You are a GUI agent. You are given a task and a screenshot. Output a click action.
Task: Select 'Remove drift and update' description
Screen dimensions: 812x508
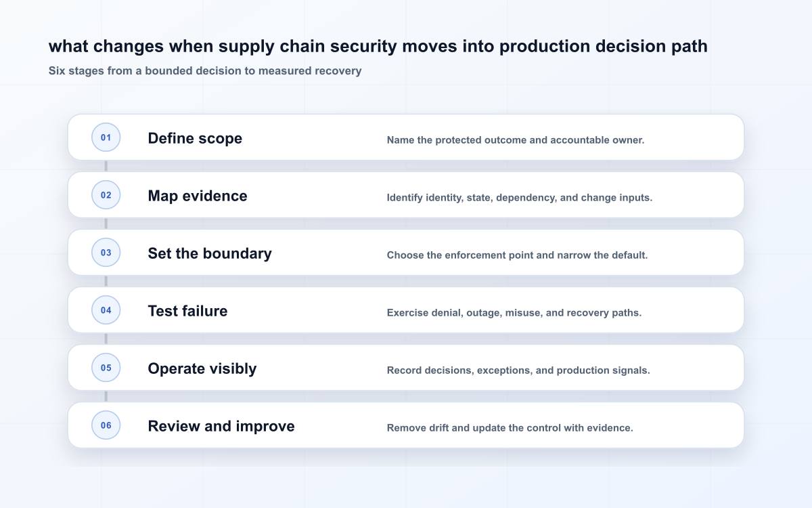(x=510, y=428)
